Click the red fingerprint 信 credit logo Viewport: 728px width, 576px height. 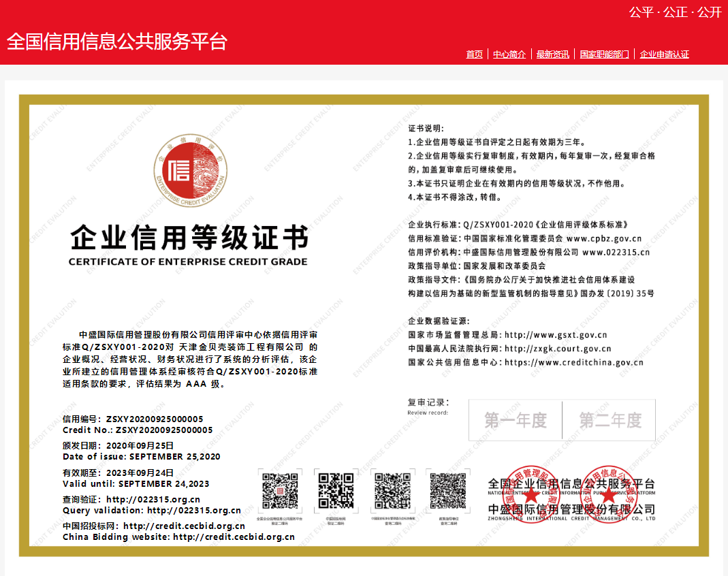click(182, 170)
